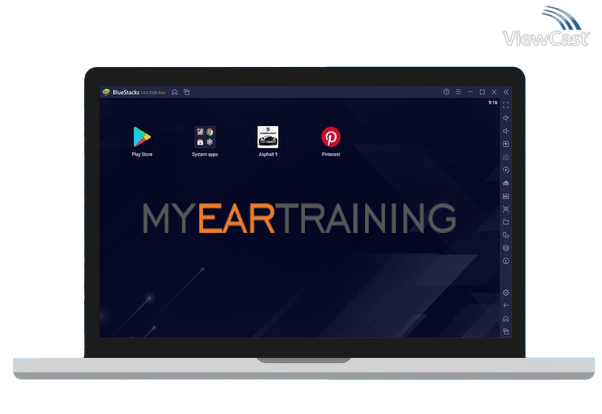Image resolution: width=602 pixels, height=414 pixels.
Task: Click the play-in-square sidebar icon
Action: point(506,144)
